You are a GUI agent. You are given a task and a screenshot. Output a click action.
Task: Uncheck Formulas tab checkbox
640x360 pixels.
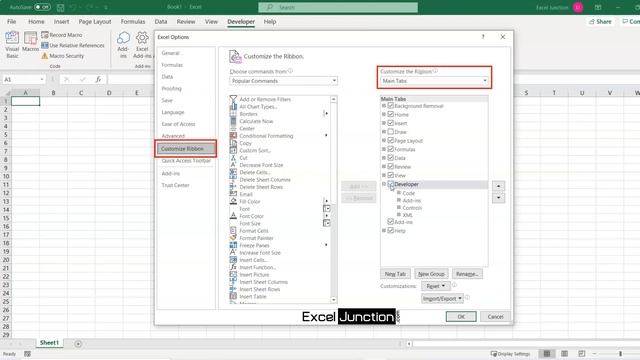tap(391, 149)
